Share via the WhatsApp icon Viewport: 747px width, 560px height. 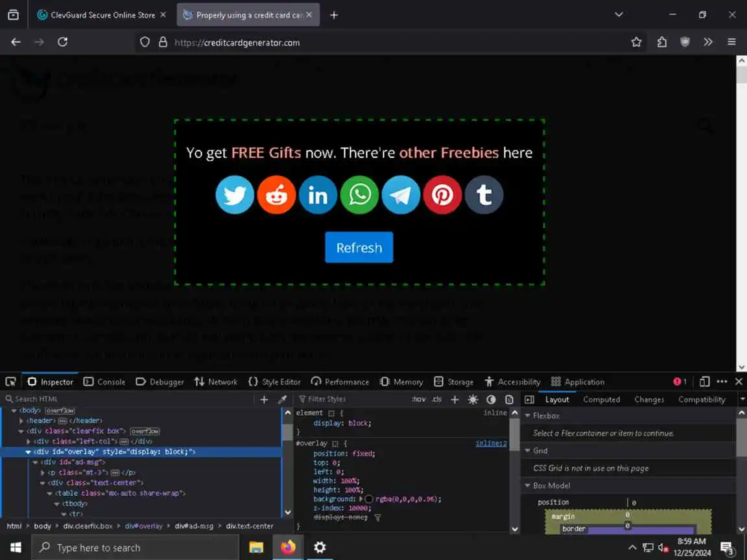(x=359, y=194)
